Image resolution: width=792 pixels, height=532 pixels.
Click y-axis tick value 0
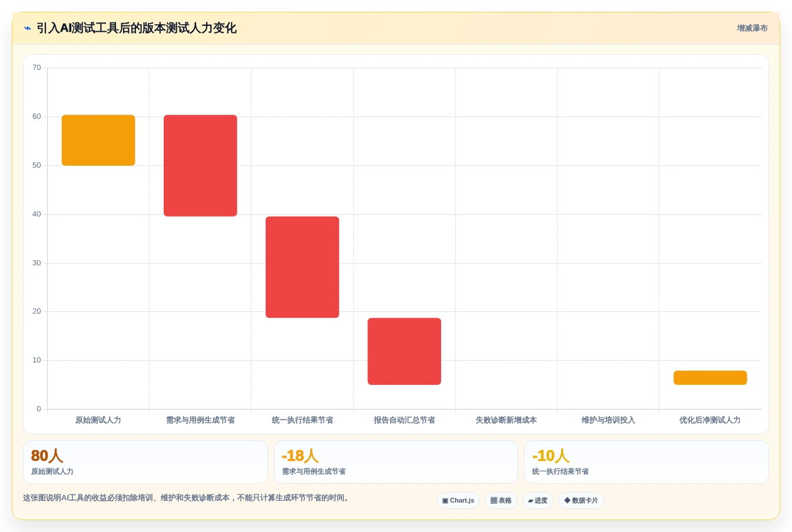click(39, 409)
